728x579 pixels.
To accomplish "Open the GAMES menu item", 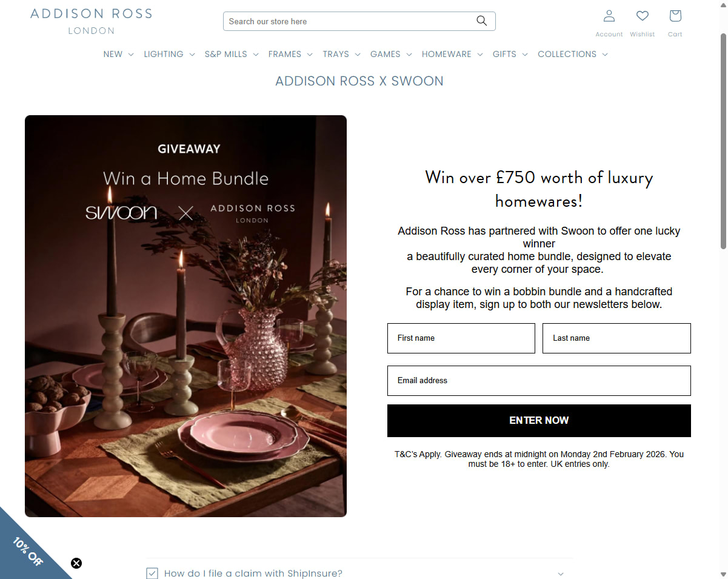I will [x=391, y=54].
